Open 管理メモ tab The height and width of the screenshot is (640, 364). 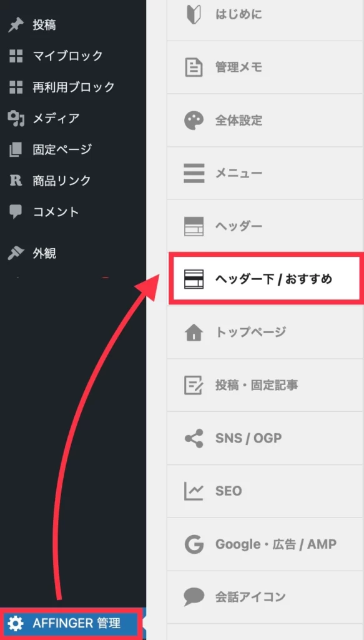[x=265, y=67]
